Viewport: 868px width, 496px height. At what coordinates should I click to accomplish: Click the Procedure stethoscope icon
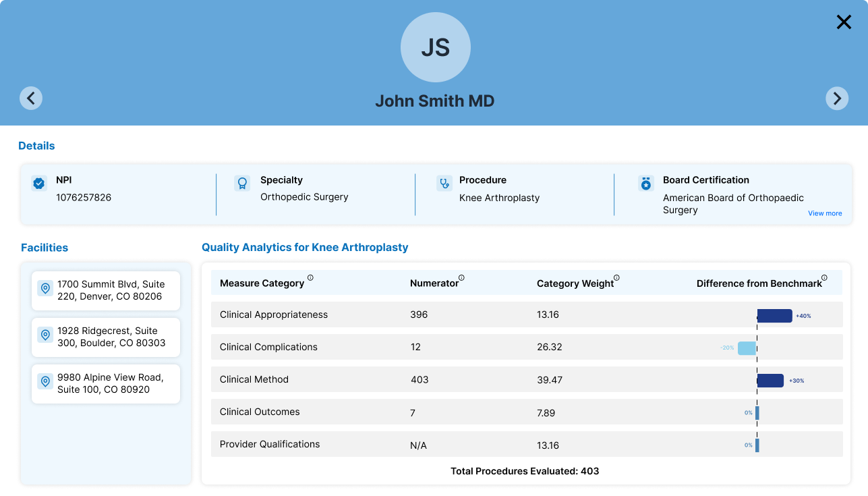coord(444,183)
